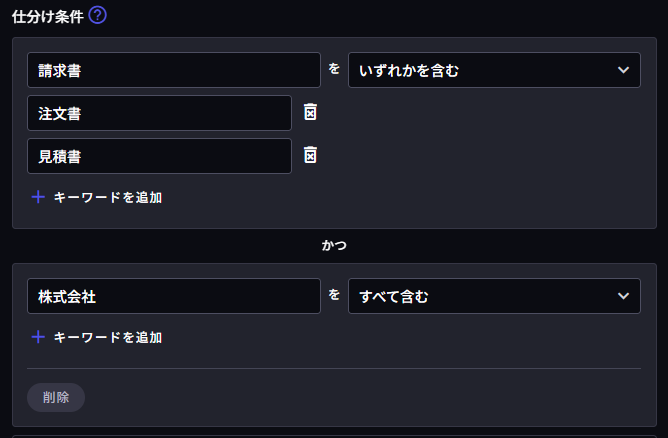Click the 仕分け条件 heading text
This screenshot has width=668, height=438.
(46, 15)
